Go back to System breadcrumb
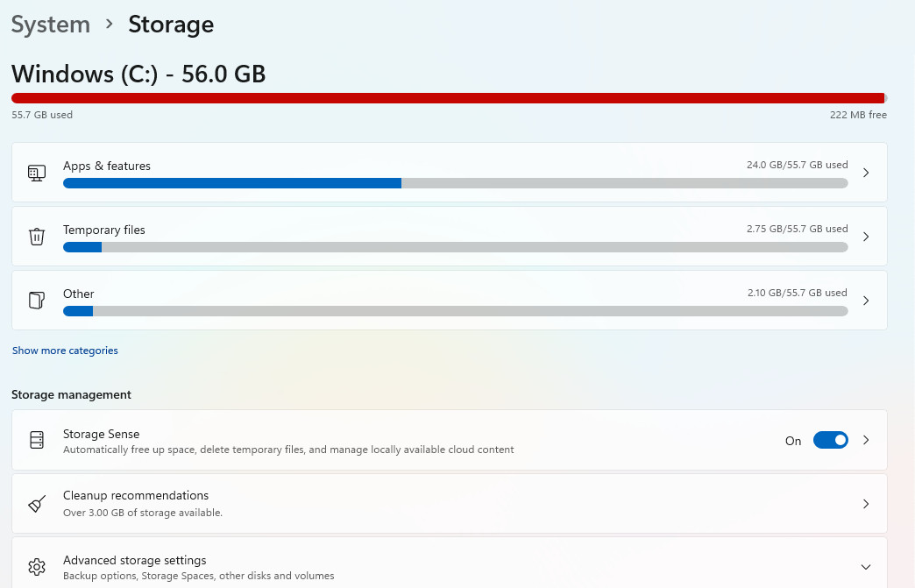Screen dimensions: 915x588 click(51, 25)
